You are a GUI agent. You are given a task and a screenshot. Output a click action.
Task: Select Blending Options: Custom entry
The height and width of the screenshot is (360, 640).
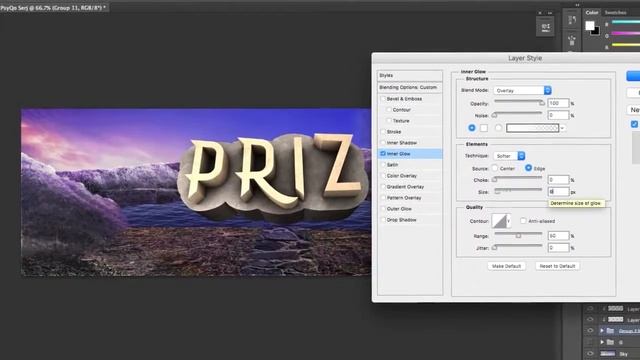coord(410,87)
